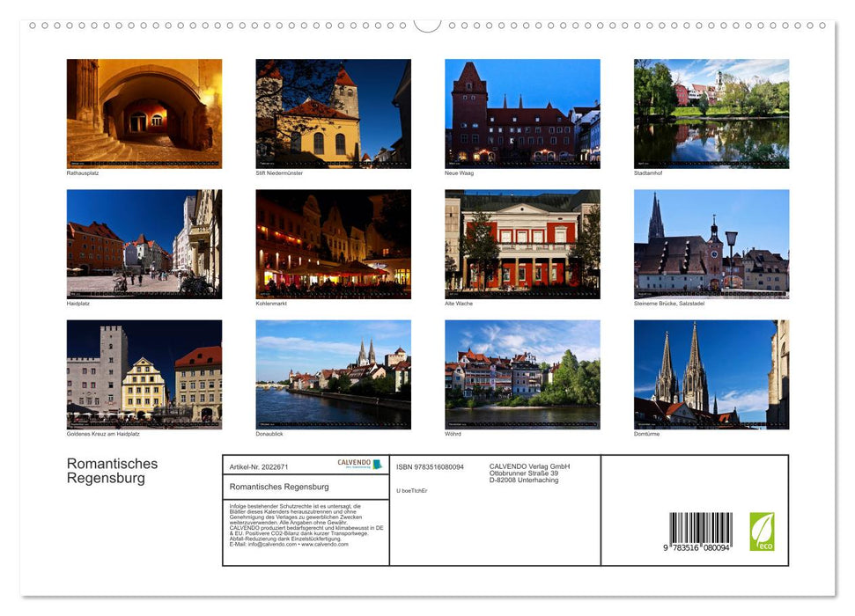Expand the publisher address section
Screen dimensions: 855x616
coord(528,473)
